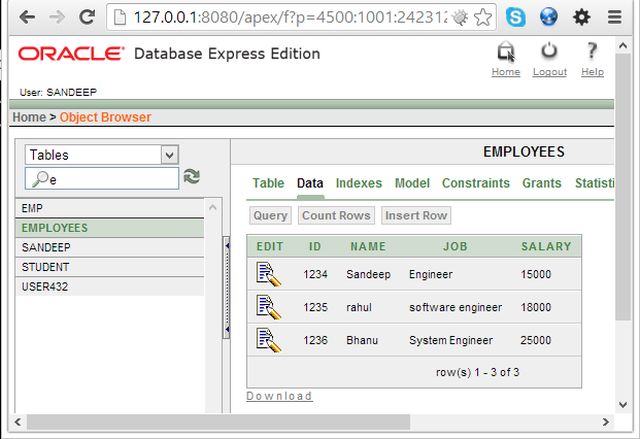This screenshot has height=439, width=640.
Task: Edit row for employee Sandeep
Action: click(x=268, y=273)
